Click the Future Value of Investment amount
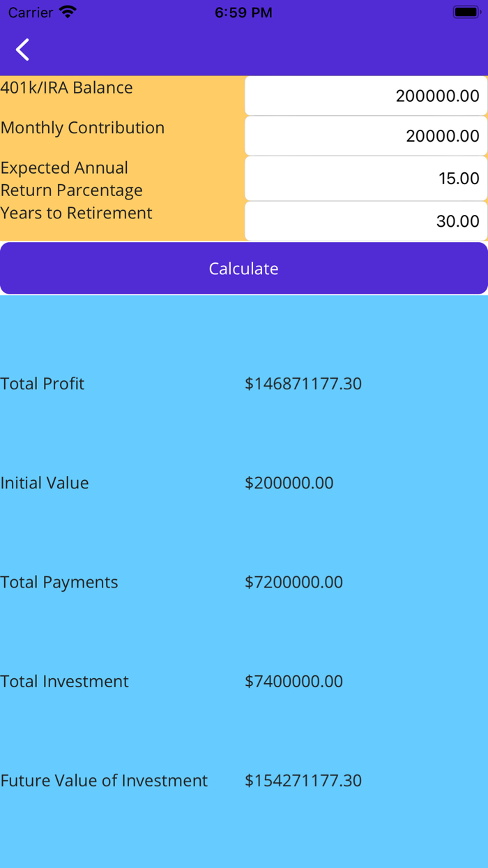The image size is (488, 868). point(303,780)
